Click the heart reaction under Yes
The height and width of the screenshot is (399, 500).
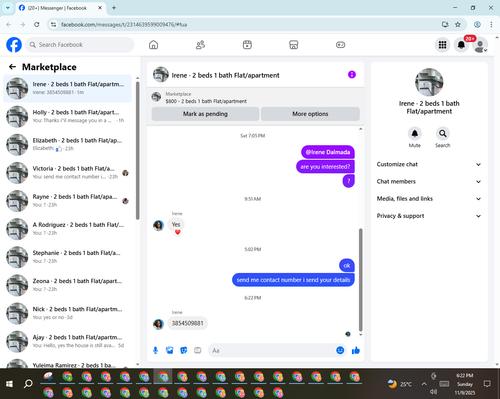click(x=178, y=232)
